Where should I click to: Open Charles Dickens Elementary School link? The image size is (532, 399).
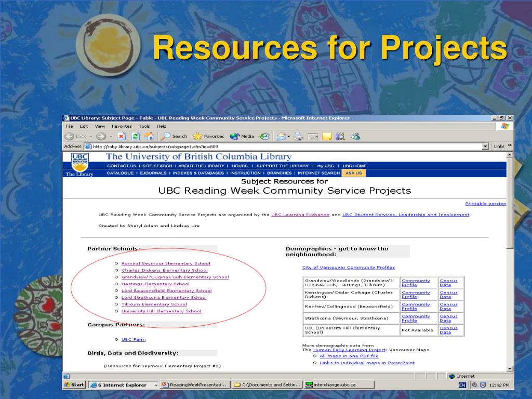[165, 270]
